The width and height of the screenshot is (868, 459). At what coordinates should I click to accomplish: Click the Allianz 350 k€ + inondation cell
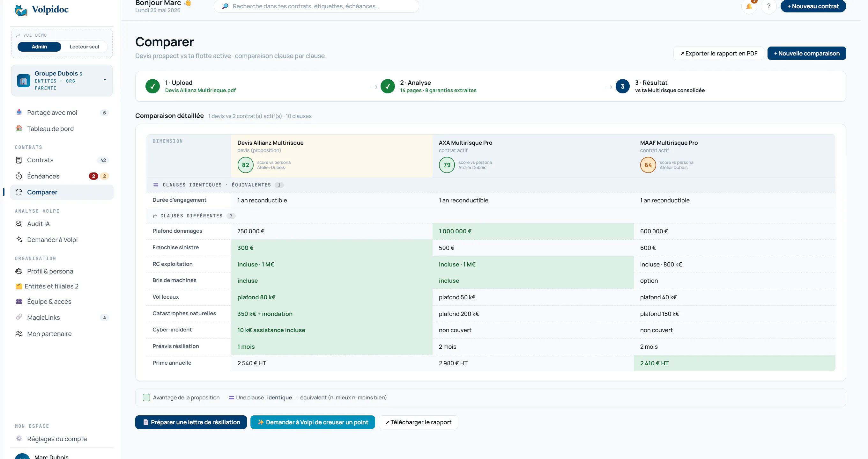[331, 314]
